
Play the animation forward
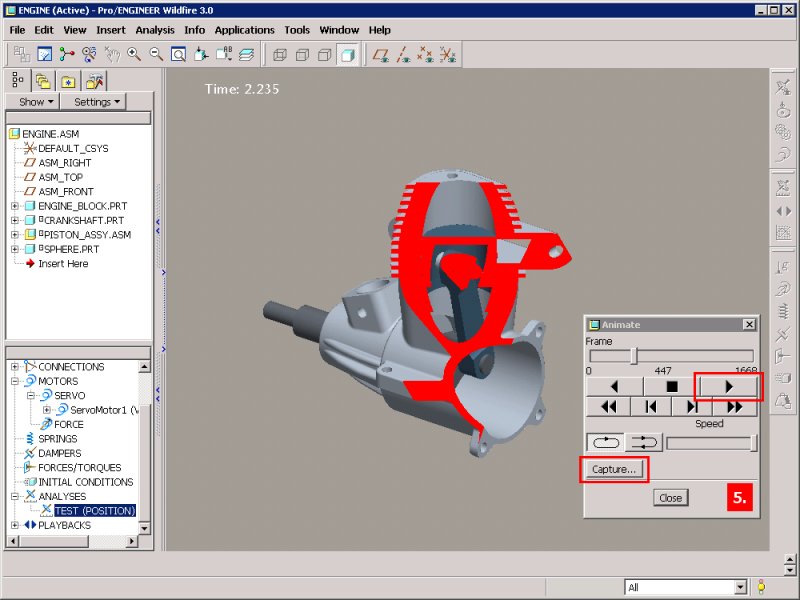point(729,387)
